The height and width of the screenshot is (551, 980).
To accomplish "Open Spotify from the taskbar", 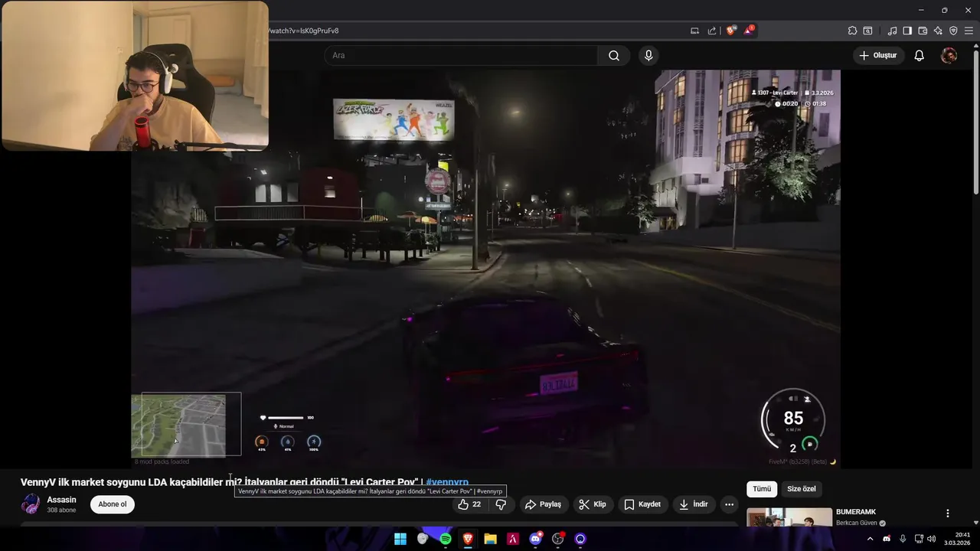I will coord(446,539).
